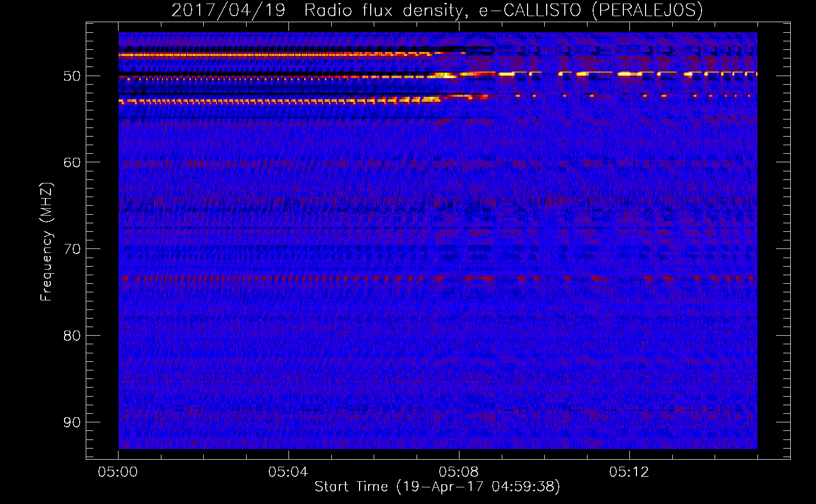Click the 90 MHz frequency tick label
The image size is (816, 504).
(72, 422)
